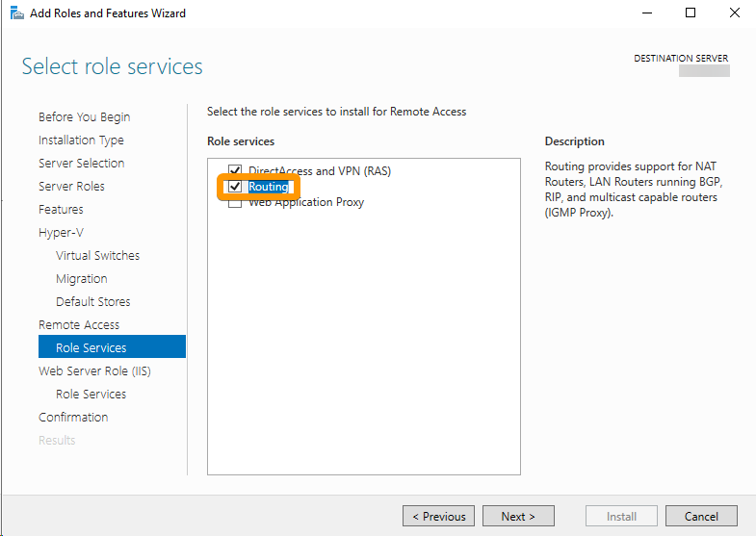This screenshot has height=536, width=756.
Task: Enable the Web Application Proxy checkbox
Action: [x=235, y=202]
